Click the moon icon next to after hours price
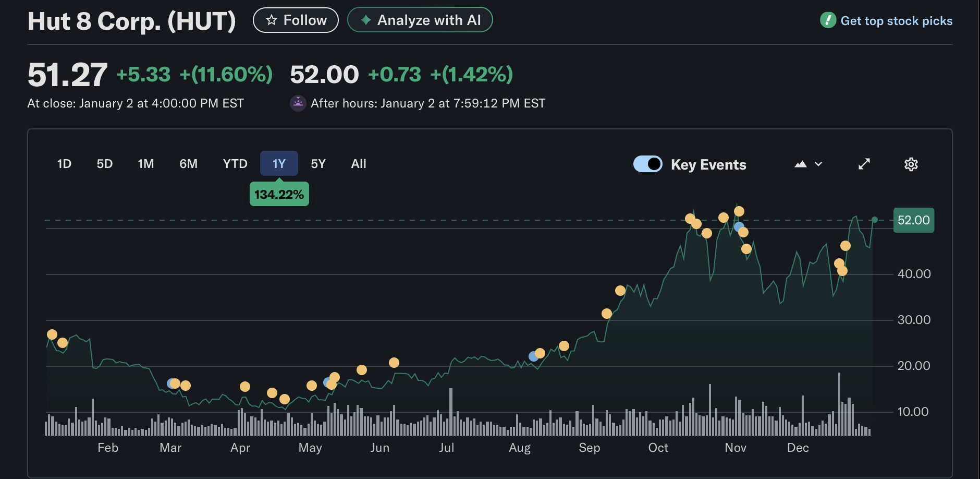Image resolution: width=980 pixels, height=479 pixels. [x=298, y=103]
